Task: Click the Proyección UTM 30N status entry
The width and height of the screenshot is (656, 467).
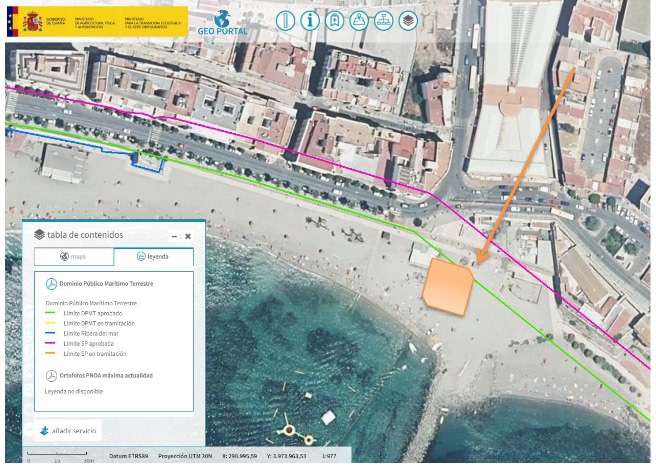Action: click(x=185, y=456)
